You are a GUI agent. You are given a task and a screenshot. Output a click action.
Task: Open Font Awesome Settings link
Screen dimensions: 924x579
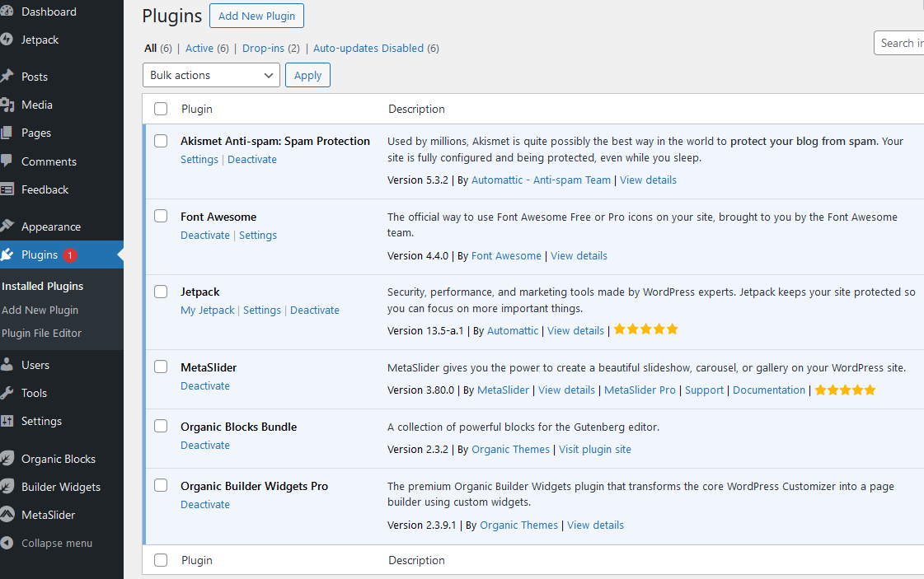257,235
